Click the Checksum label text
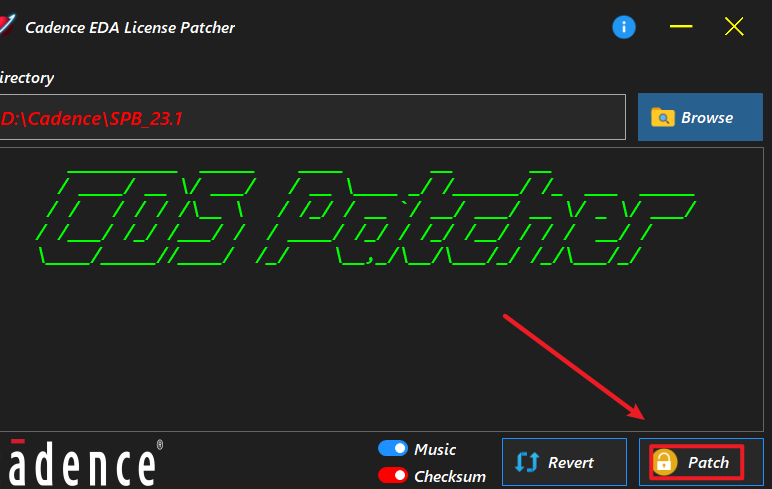Screen dimensions: 772x489 tap(450, 476)
